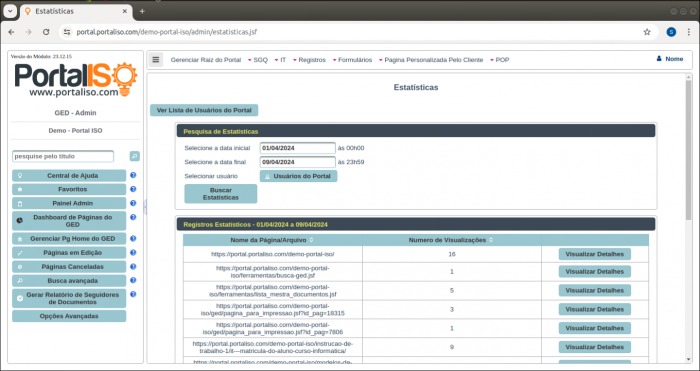Select the Estatísticas browser tab

(76, 11)
